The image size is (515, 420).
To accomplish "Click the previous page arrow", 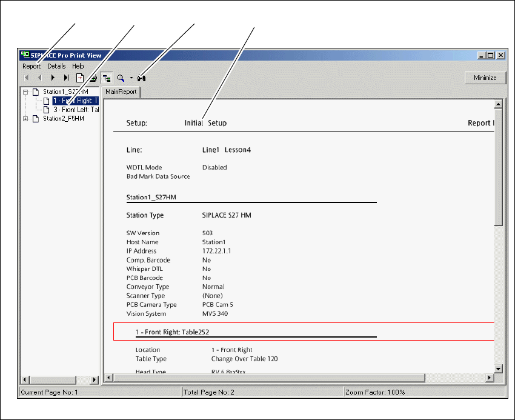I will (39, 78).
